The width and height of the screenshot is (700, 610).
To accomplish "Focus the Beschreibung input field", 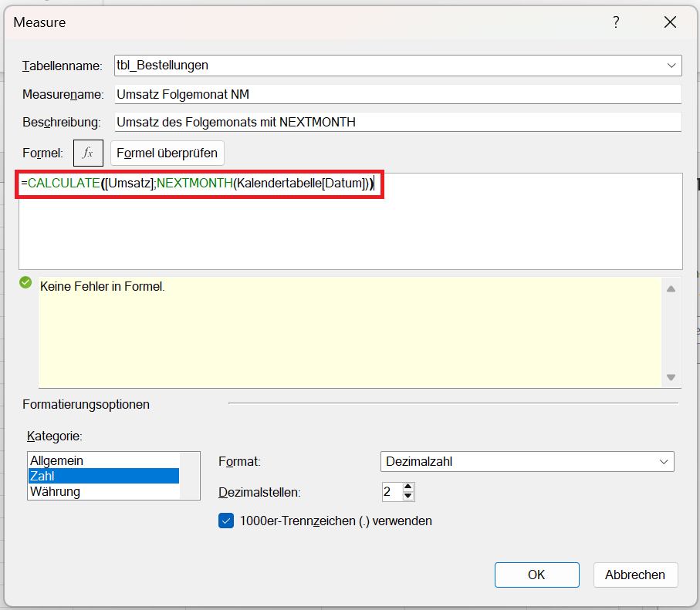I will click(x=397, y=122).
